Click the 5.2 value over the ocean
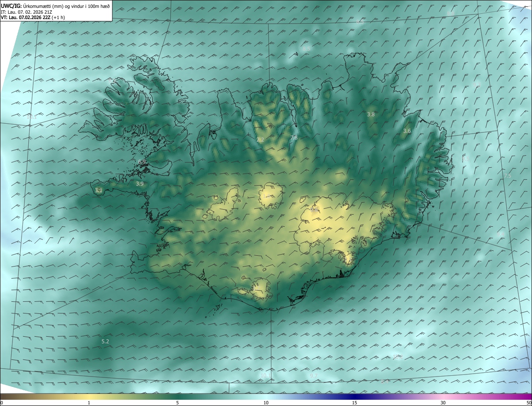The image size is (532, 406). (105, 341)
